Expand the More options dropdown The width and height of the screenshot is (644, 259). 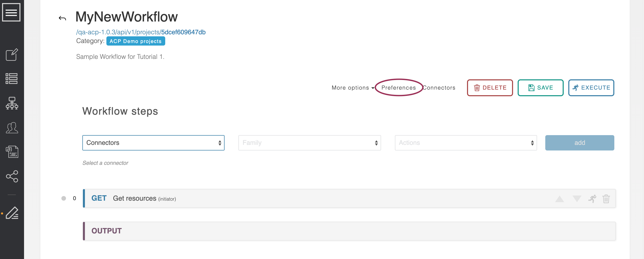tap(352, 88)
